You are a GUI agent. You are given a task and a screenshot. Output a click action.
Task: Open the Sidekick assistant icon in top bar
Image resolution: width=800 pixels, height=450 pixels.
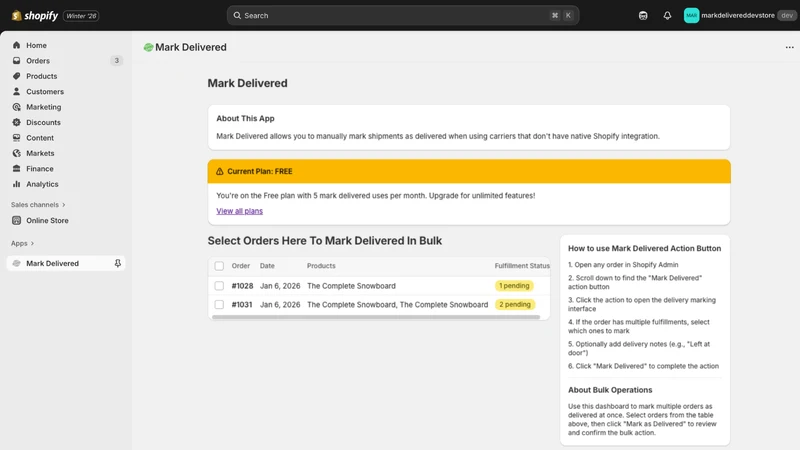click(643, 15)
